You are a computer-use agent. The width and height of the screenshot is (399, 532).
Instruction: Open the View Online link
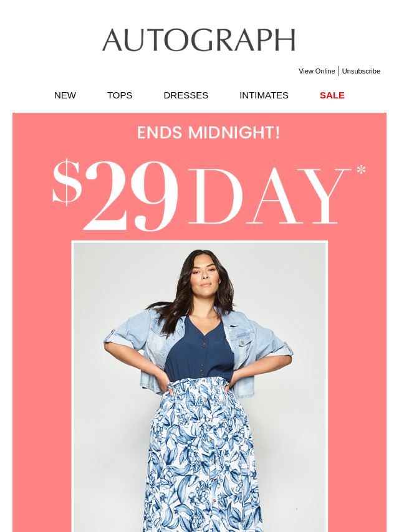click(317, 71)
